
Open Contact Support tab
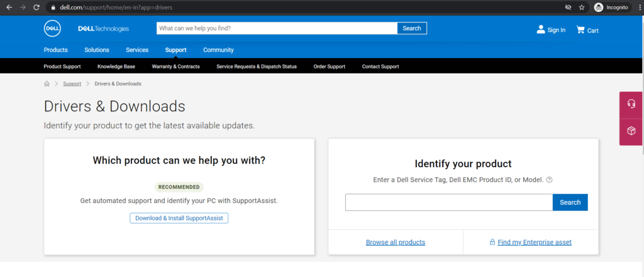pos(380,67)
